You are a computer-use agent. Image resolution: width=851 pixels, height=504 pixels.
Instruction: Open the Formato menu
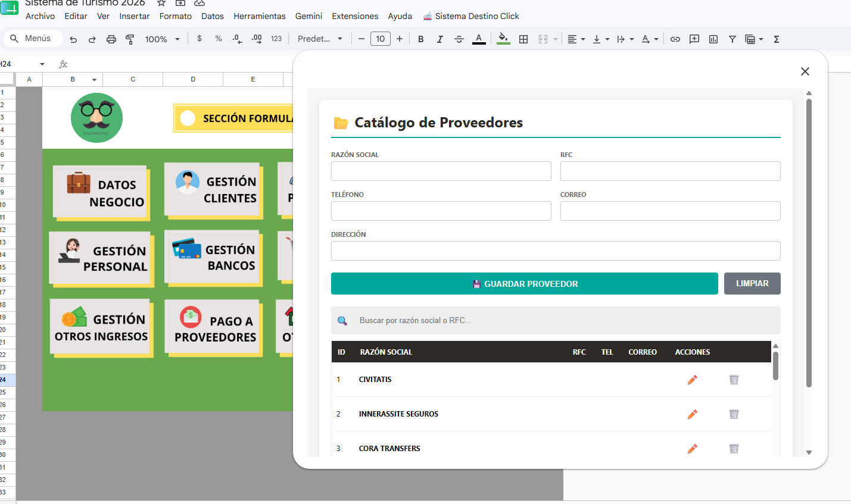pyautogui.click(x=175, y=16)
